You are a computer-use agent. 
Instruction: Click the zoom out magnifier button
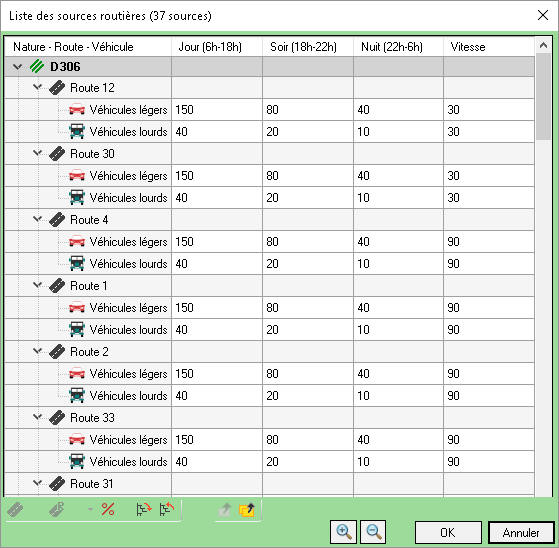pyautogui.click(x=373, y=532)
